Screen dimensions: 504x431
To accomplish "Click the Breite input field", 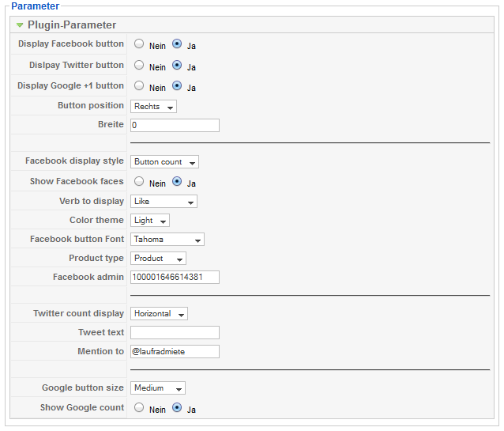I will tap(175, 125).
